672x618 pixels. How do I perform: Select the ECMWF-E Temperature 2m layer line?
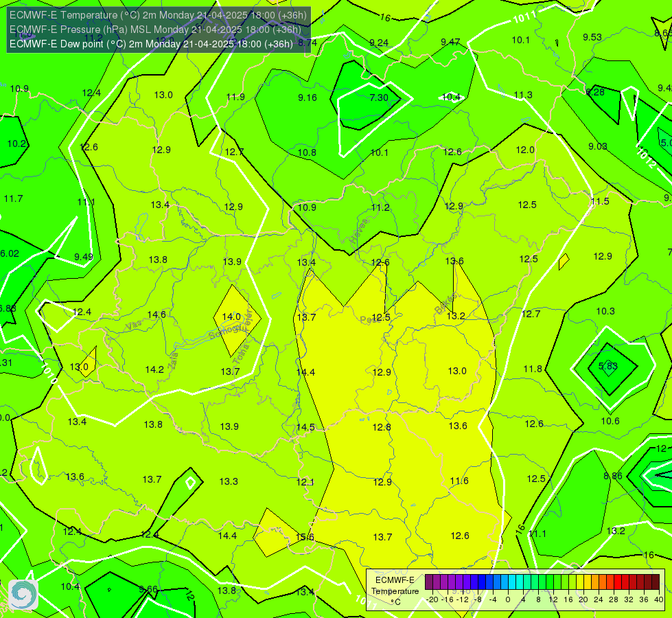click(x=158, y=15)
